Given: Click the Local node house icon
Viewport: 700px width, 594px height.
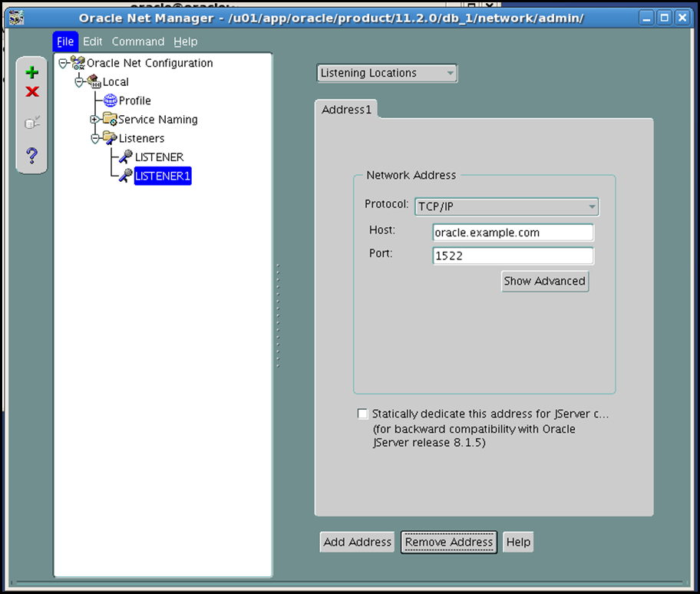Looking at the screenshot, I should tap(94, 81).
